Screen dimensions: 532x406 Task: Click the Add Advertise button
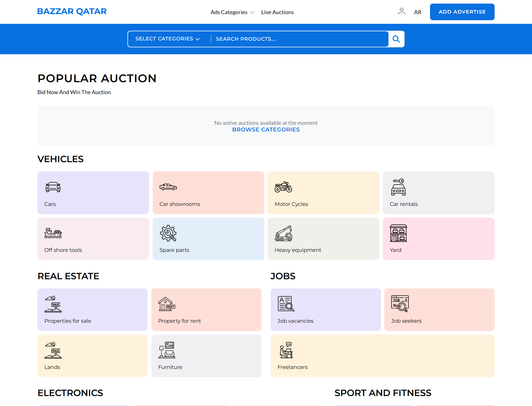pyautogui.click(x=462, y=12)
